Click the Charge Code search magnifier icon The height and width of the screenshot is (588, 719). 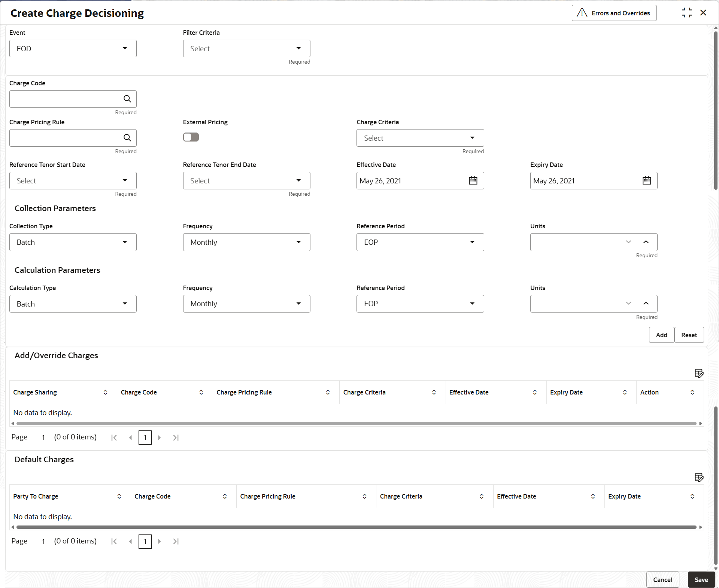(x=127, y=99)
